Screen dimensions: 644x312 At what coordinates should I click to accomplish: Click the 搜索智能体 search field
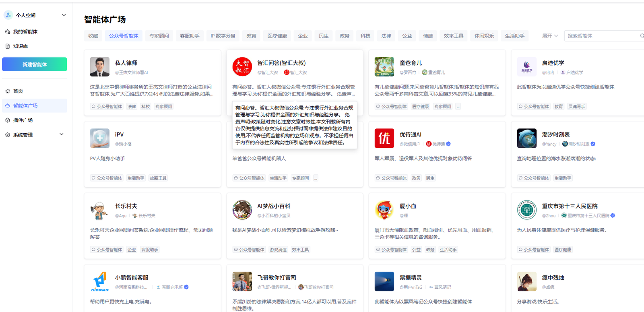click(x=601, y=36)
